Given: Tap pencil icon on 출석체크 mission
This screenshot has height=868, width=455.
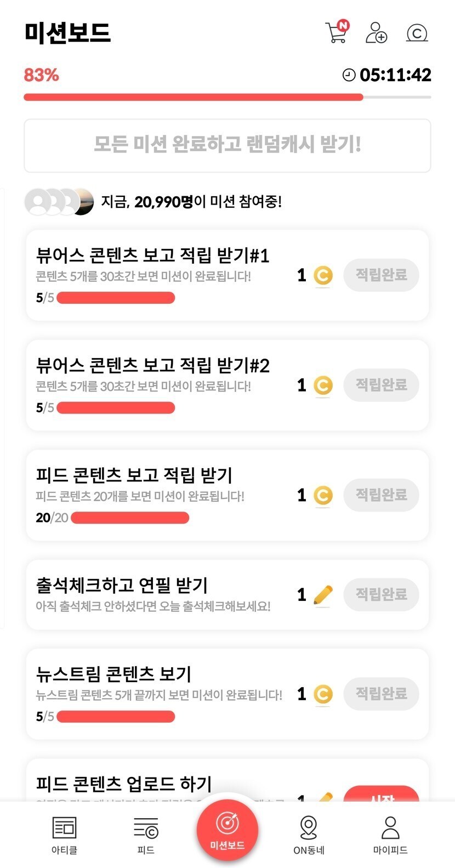Looking at the screenshot, I should coord(323,594).
